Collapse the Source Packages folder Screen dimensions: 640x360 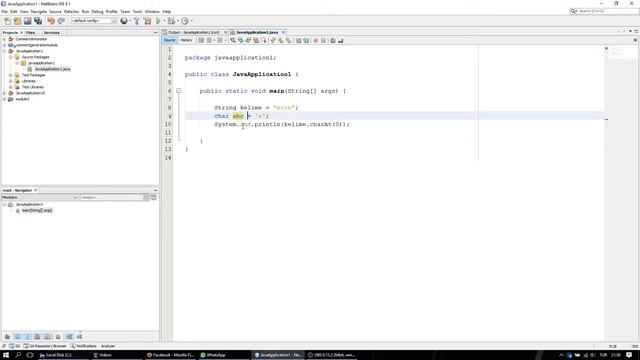11,57
